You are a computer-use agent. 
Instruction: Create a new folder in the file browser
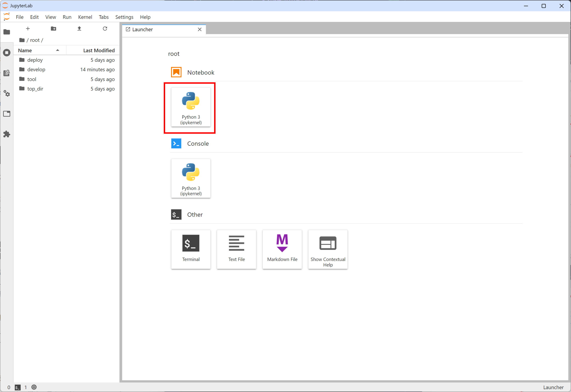(53, 28)
